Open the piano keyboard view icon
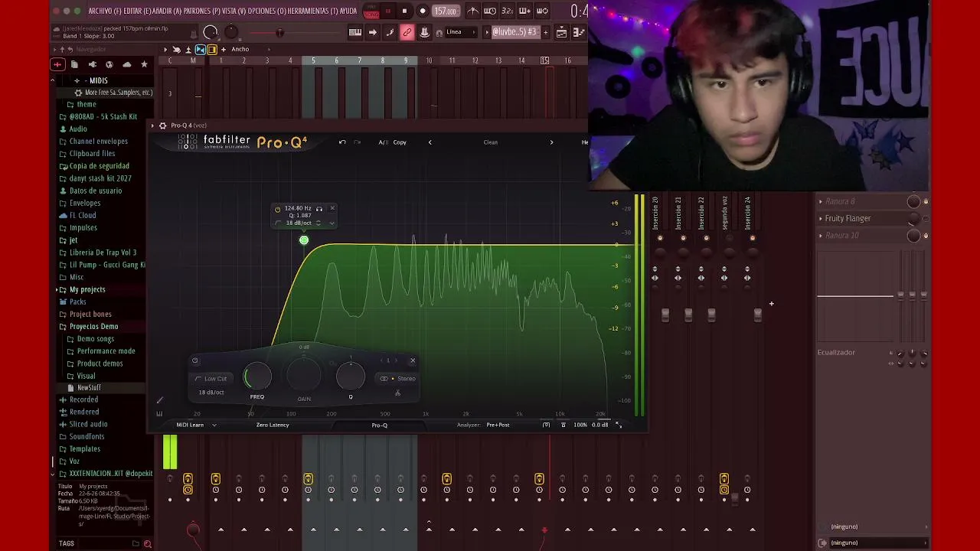 pos(355,32)
